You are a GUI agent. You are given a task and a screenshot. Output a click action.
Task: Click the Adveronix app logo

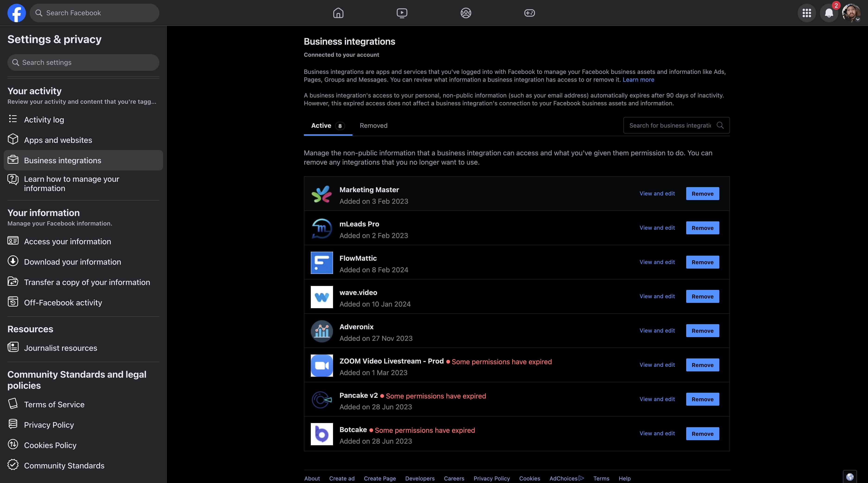(321, 331)
